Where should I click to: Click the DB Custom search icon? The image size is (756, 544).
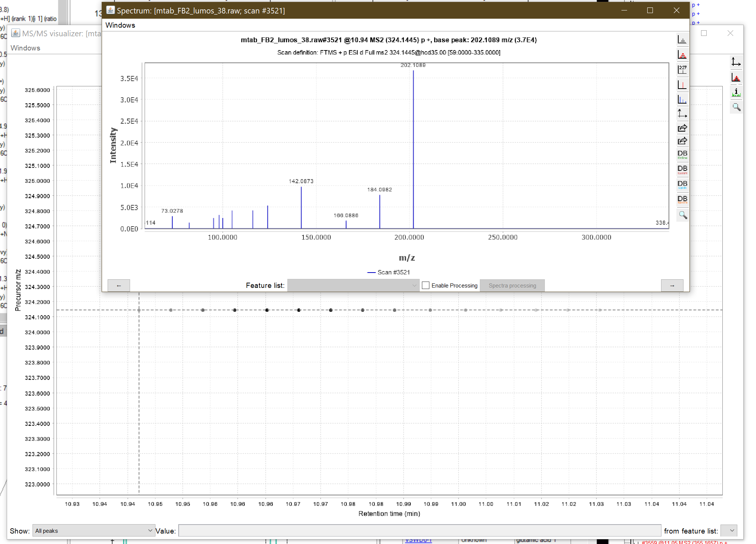(x=682, y=169)
